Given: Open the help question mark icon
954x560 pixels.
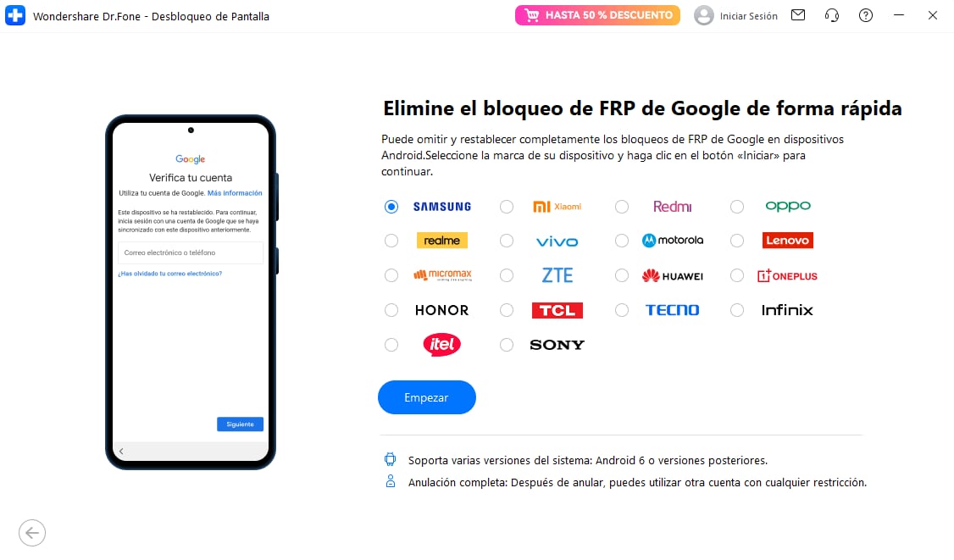Looking at the screenshot, I should point(866,15).
